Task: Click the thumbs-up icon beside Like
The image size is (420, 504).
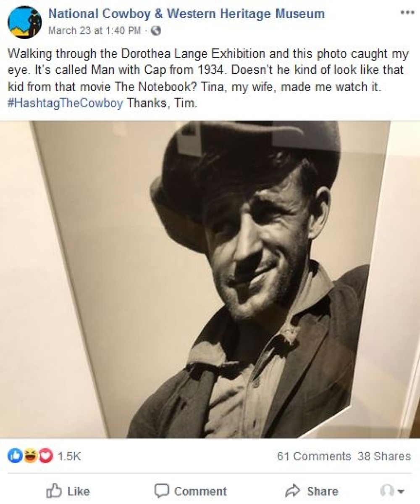Action: [53, 491]
